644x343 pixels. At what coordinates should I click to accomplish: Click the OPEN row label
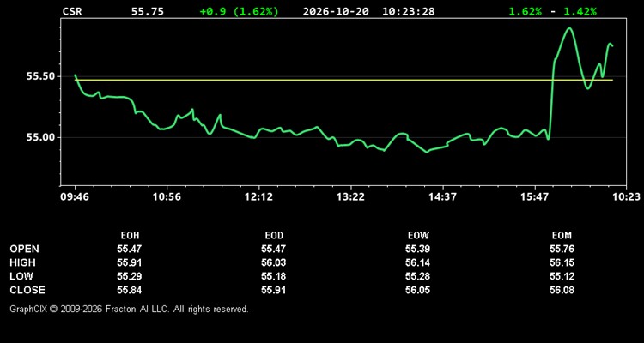click(x=25, y=249)
